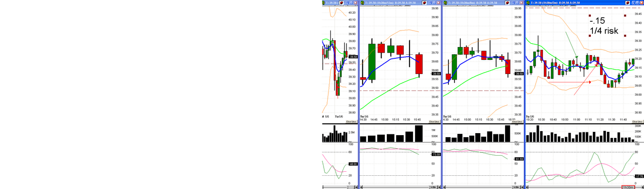Click the 61.59 stochastic value label
This screenshot has height=189, width=644.
[519, 159]
